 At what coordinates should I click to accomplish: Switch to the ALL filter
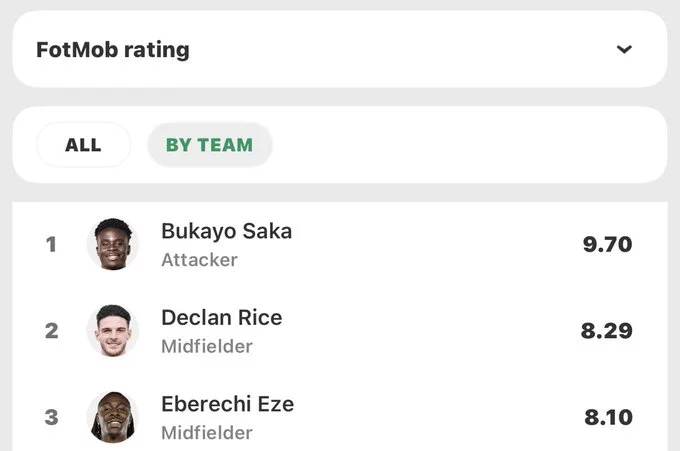[x=83, y=145]
